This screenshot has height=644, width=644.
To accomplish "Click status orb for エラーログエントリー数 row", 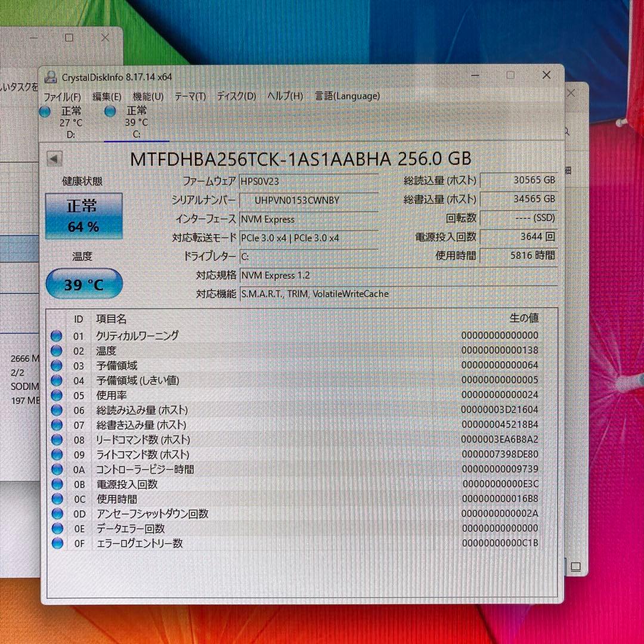I will 57,543.
